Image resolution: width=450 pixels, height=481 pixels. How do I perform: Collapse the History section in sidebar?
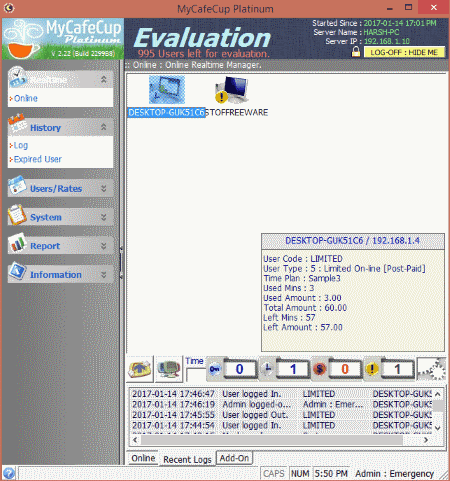coord(104,127)
